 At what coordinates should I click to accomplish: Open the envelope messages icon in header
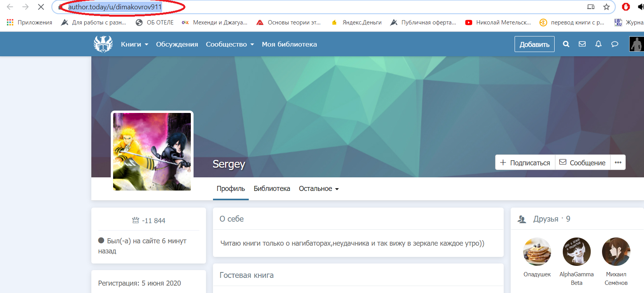tap(582, 44)
